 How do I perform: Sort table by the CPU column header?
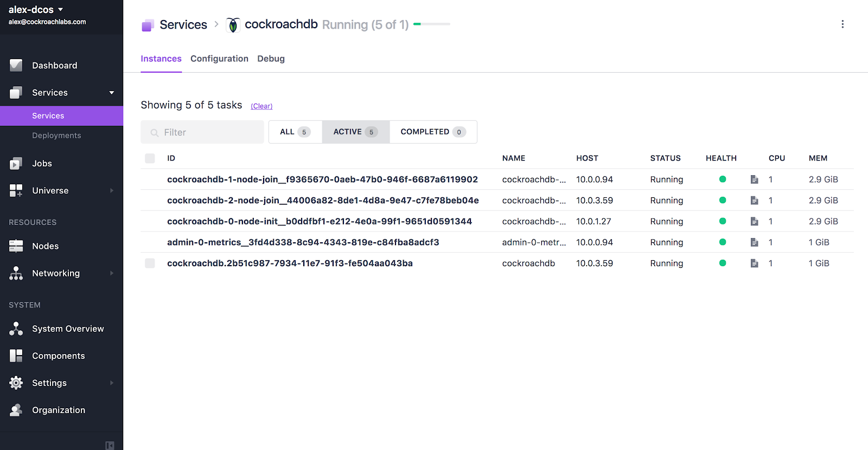[777, 158]
